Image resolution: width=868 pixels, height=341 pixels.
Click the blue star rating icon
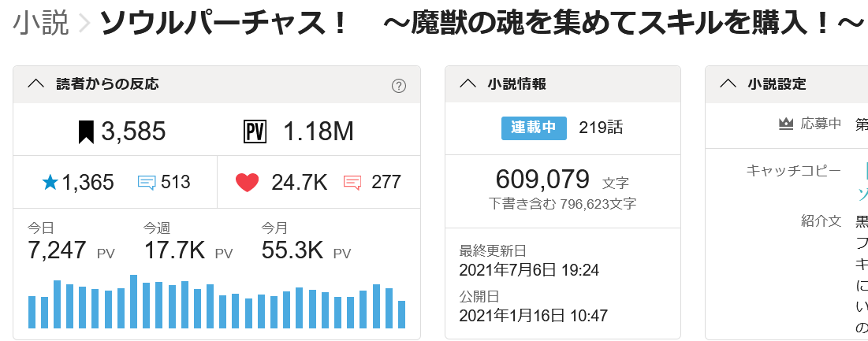50,183
